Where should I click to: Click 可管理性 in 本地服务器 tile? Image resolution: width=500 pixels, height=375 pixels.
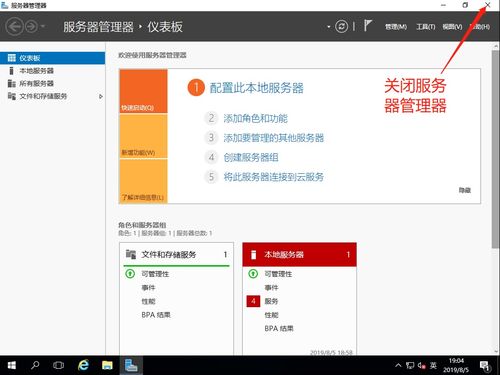tap(278, 274)
